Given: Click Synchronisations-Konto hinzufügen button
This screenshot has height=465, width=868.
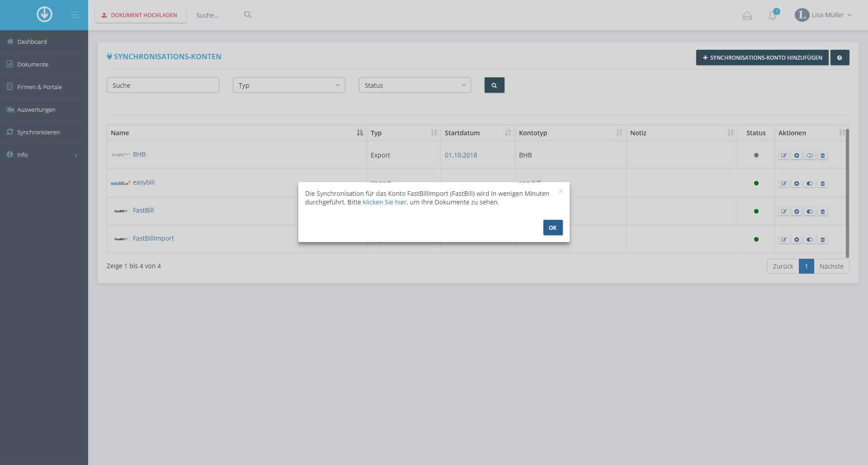Looking at the screenshot, I should [x=762, y=57].
